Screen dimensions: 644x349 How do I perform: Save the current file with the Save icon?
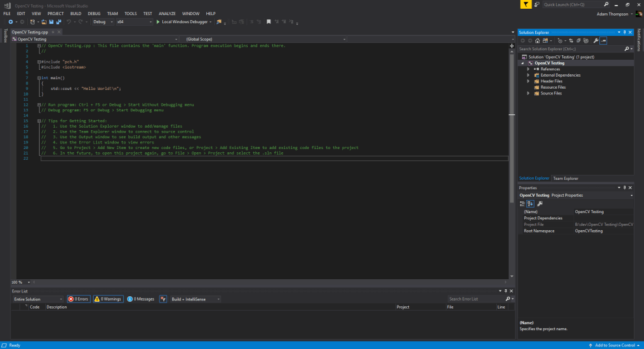tap(52, 22)
